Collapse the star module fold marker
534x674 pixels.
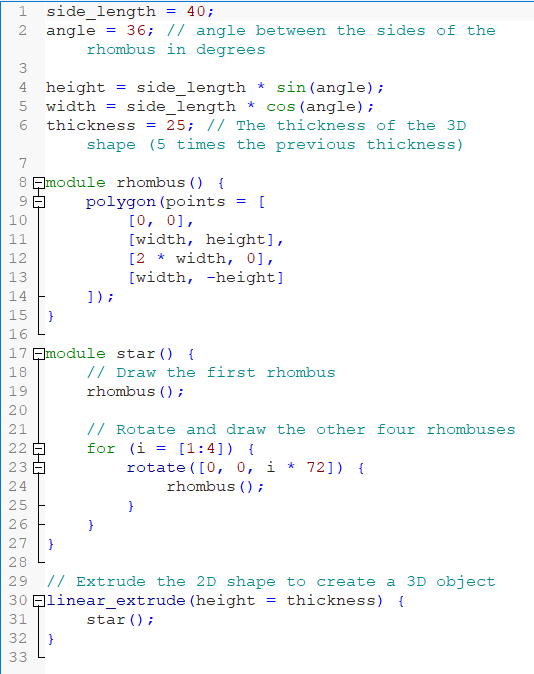(x=39, y=354)
